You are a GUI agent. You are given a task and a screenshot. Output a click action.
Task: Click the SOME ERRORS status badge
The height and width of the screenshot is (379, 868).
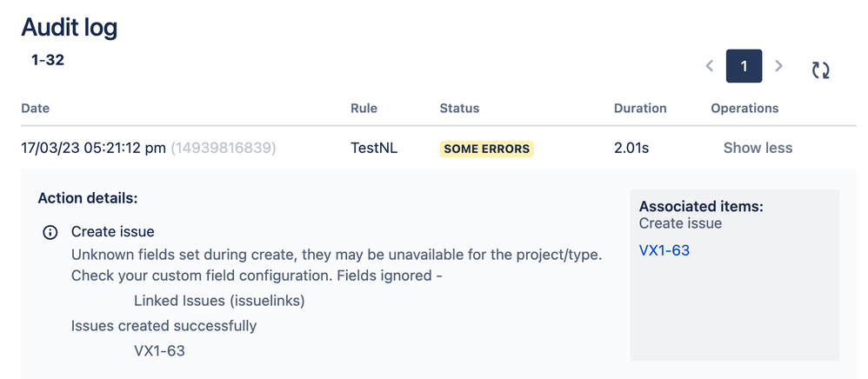pos(486,149)
